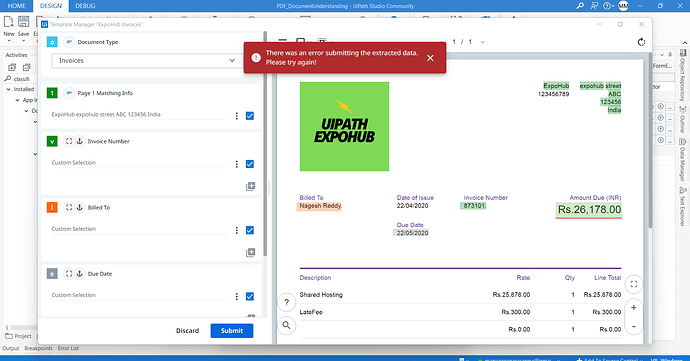
Task: Collapse the App Integration tree node
Action: click(x=18, y=100)
